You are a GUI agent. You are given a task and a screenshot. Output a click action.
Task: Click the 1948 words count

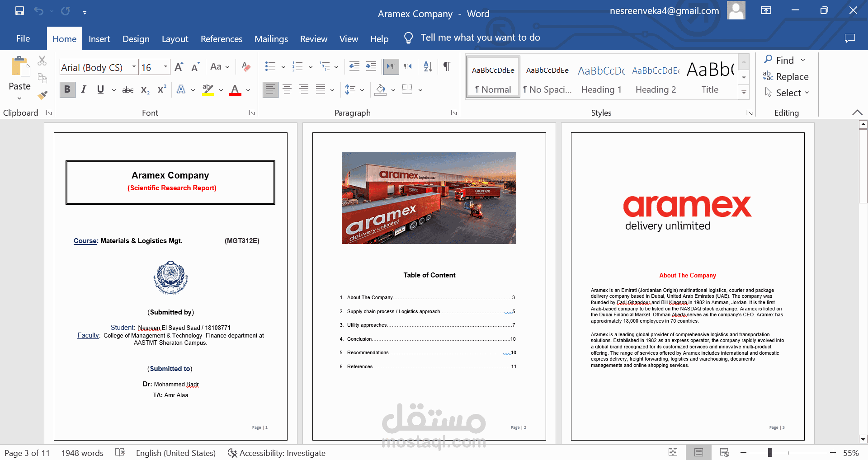(82, 453)
